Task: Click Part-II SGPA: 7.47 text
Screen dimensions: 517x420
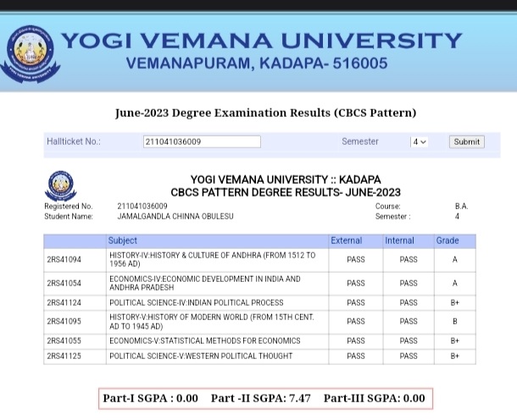Action: [260, 398]
